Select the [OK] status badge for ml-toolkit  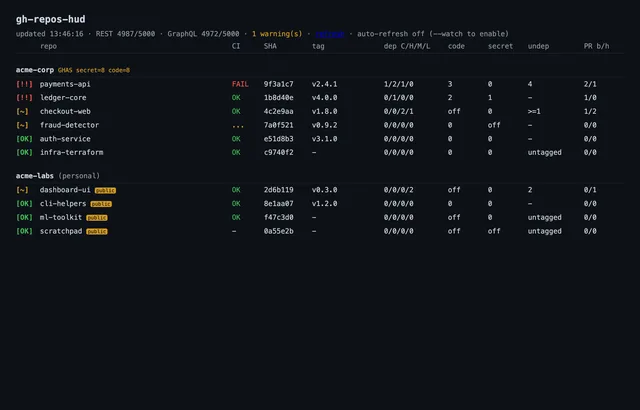point(24,217)
